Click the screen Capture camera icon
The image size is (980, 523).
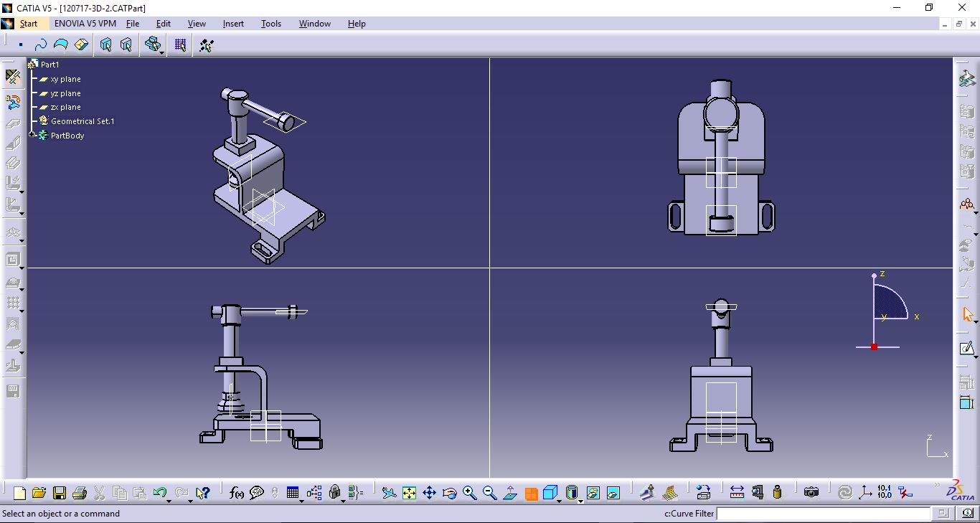(813, 493)
